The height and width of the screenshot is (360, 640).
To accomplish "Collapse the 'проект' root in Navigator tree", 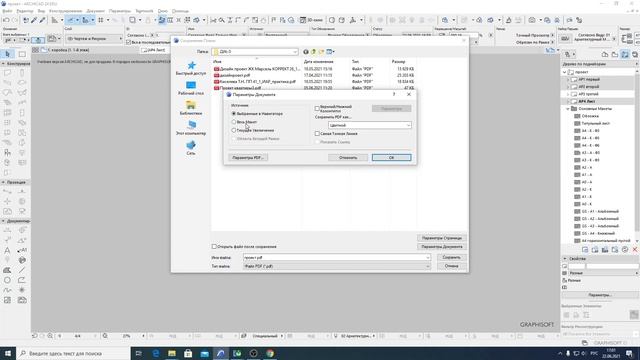I will (x=565, y=72).
